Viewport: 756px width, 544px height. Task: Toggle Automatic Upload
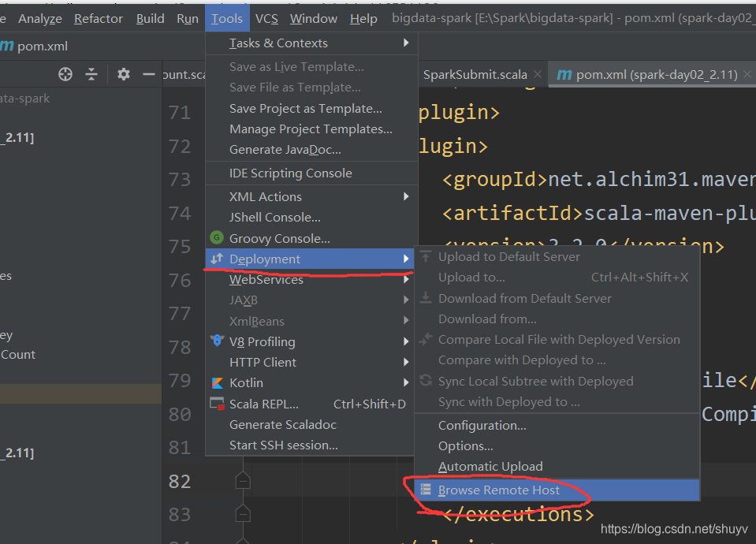pyautogui.click(x=557, y=467)
